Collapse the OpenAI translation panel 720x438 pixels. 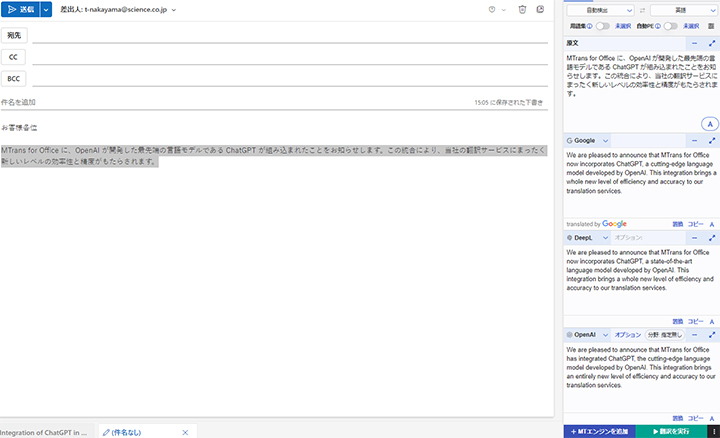click(x=694, y=335)
